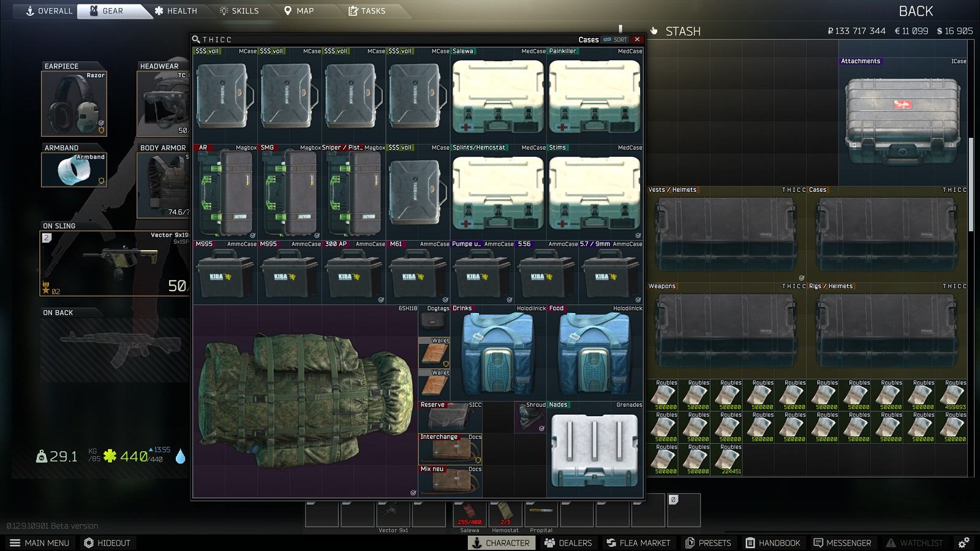Select the Stims medcase
980x551 pixels.
tap(595, 192)
